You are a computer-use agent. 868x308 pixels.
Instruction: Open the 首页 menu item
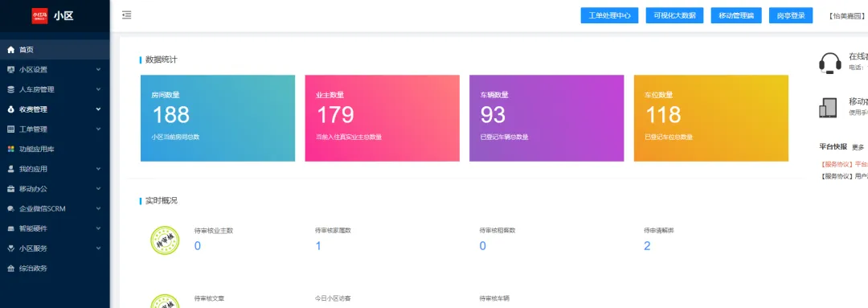point(55,50)
